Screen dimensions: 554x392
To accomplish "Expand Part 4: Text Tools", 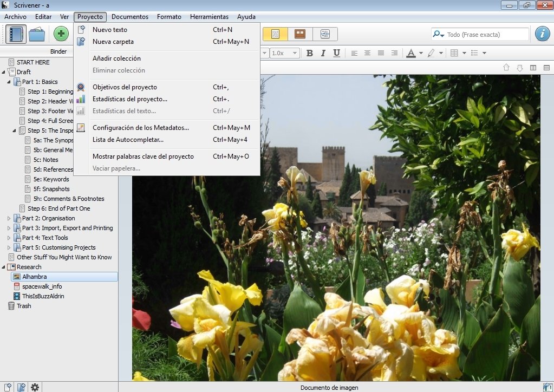I will 9,238.
